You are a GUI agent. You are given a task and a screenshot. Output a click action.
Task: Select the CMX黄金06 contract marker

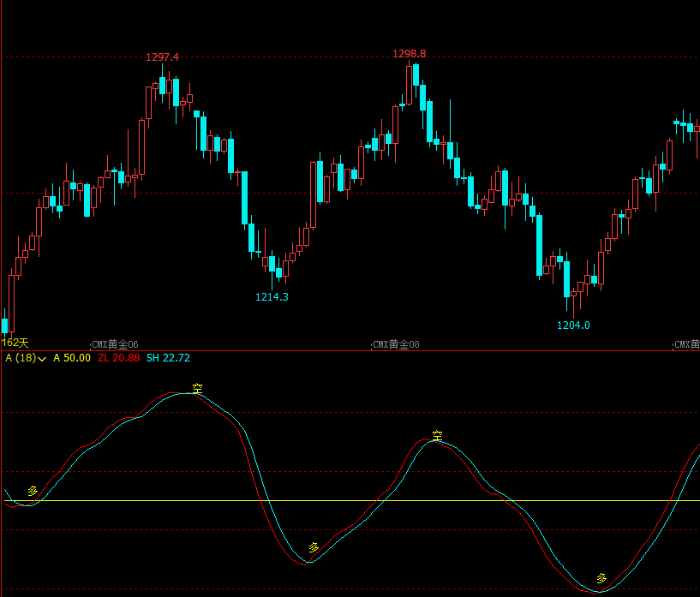coord(115,344)
